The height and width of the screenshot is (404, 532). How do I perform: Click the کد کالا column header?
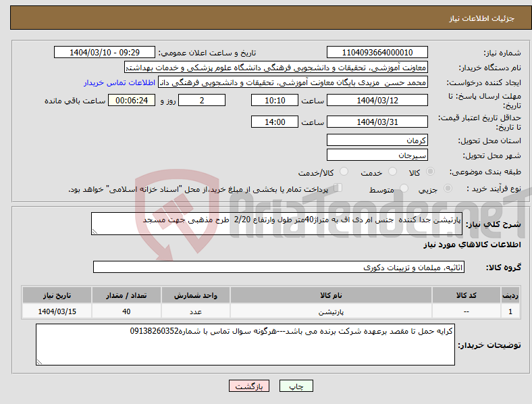point(467,295)
